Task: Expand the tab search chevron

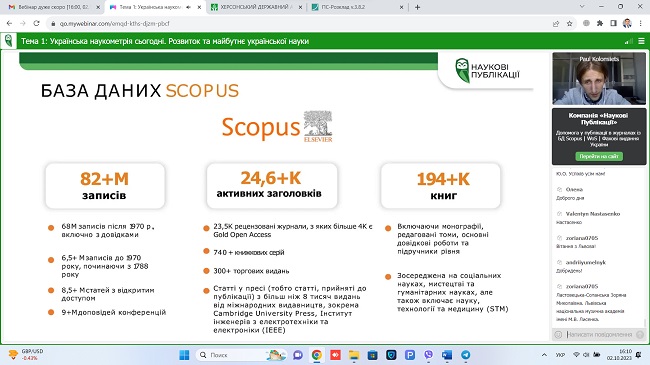Action: (x=582, y=7)
